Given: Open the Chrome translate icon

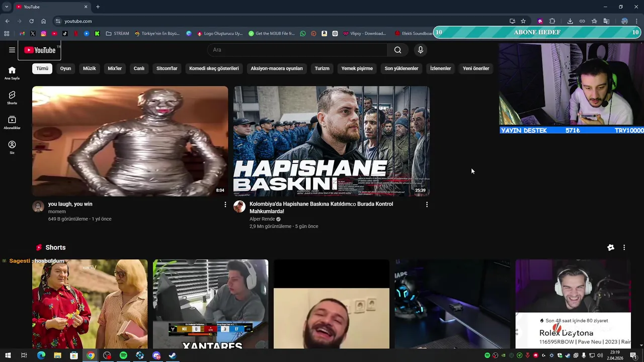Looking at the screenshot, I should [x=606, y=21].
